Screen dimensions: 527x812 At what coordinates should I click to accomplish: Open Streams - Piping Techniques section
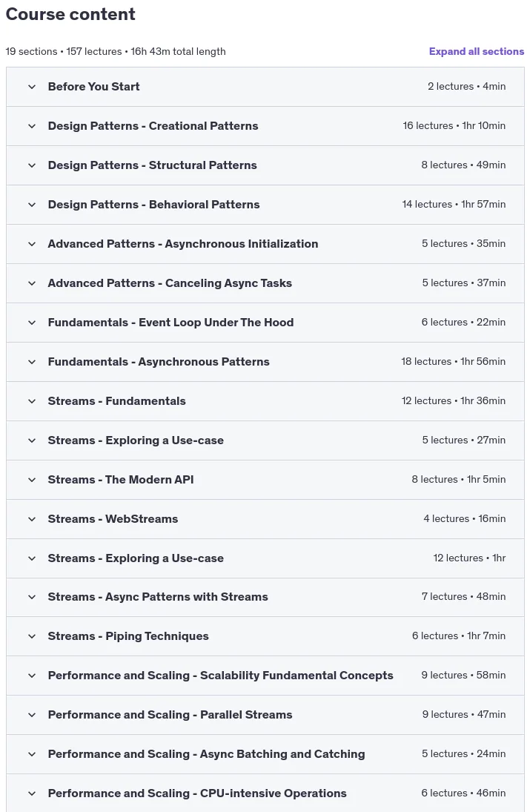click(265, 636)
